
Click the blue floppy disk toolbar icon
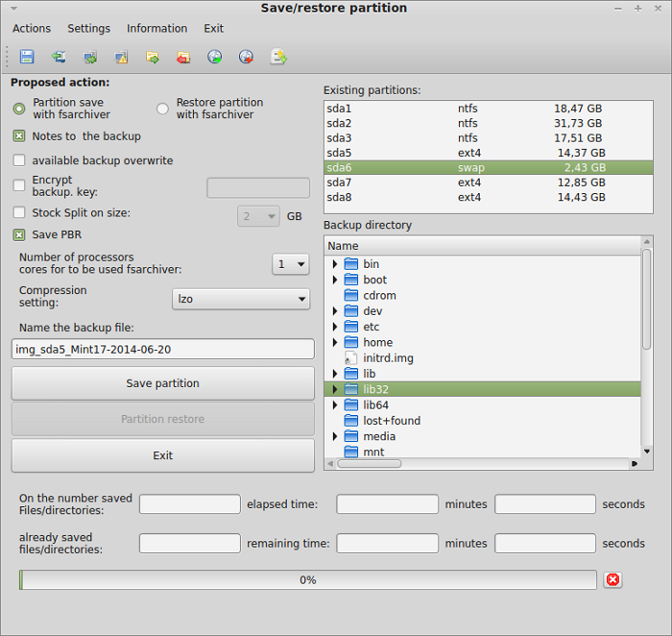click(x=27, y=57)
